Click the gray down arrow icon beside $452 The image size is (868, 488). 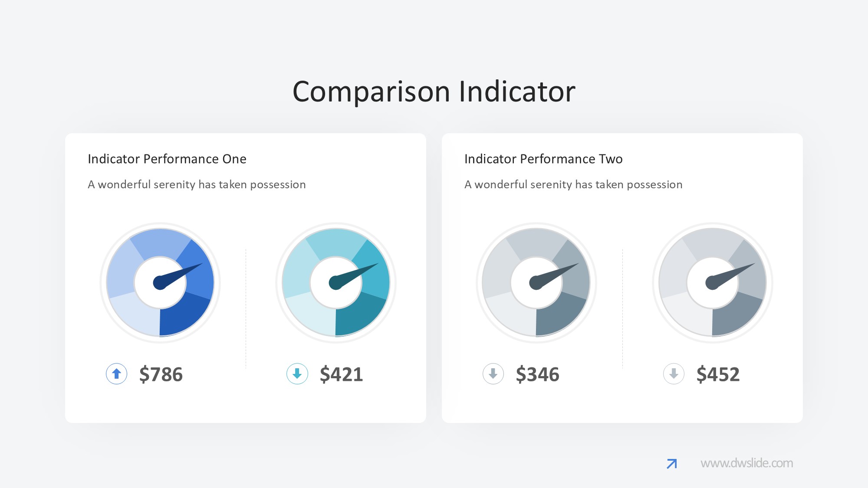coord(674,373)
